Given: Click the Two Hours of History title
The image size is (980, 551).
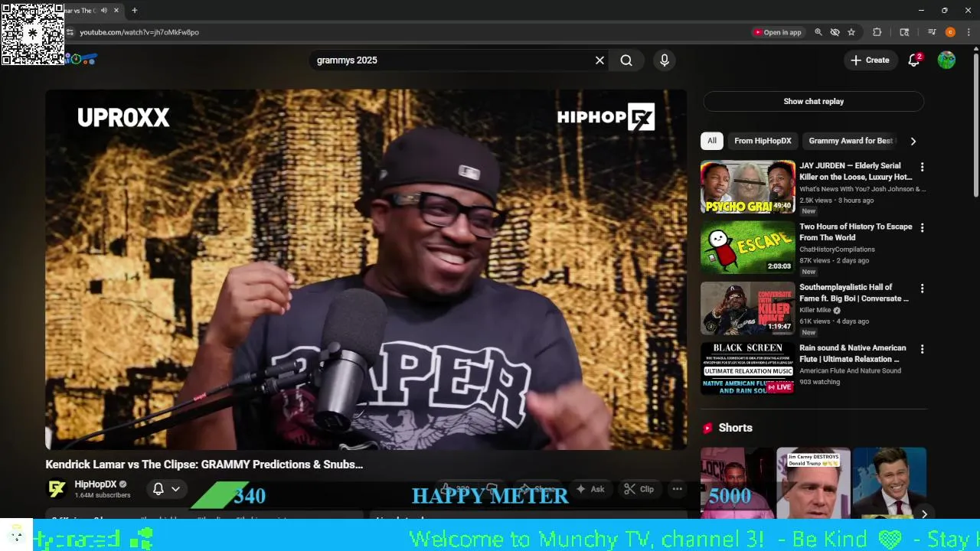Looking at the screenshot, I should [856, 232].
